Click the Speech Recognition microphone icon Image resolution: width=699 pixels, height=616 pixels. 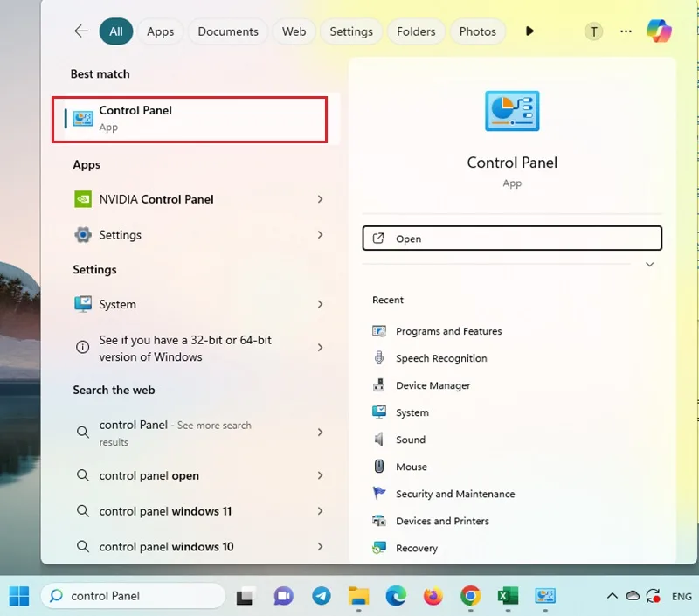tap(379, 358)
